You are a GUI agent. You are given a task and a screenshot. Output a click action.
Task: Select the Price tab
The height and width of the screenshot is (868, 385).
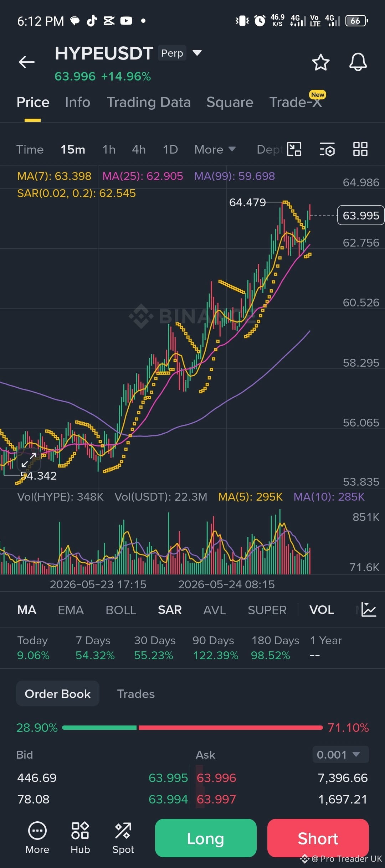click(x=33, y=102)
